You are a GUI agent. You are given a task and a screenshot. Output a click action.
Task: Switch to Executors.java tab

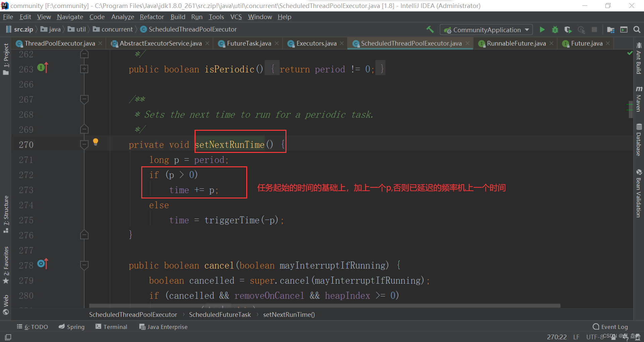click(316, 43)
